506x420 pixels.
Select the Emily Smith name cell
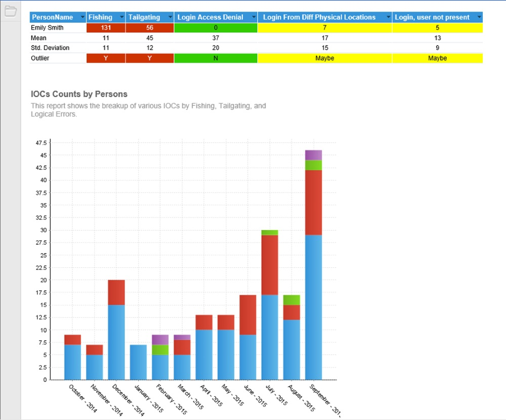point(47,27)
